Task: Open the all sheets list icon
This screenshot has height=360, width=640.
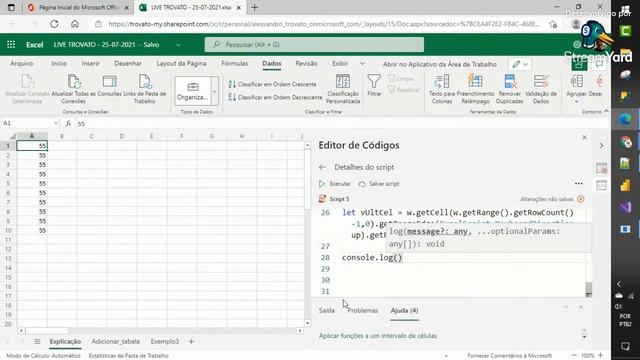Action: [x=37, y=341]
